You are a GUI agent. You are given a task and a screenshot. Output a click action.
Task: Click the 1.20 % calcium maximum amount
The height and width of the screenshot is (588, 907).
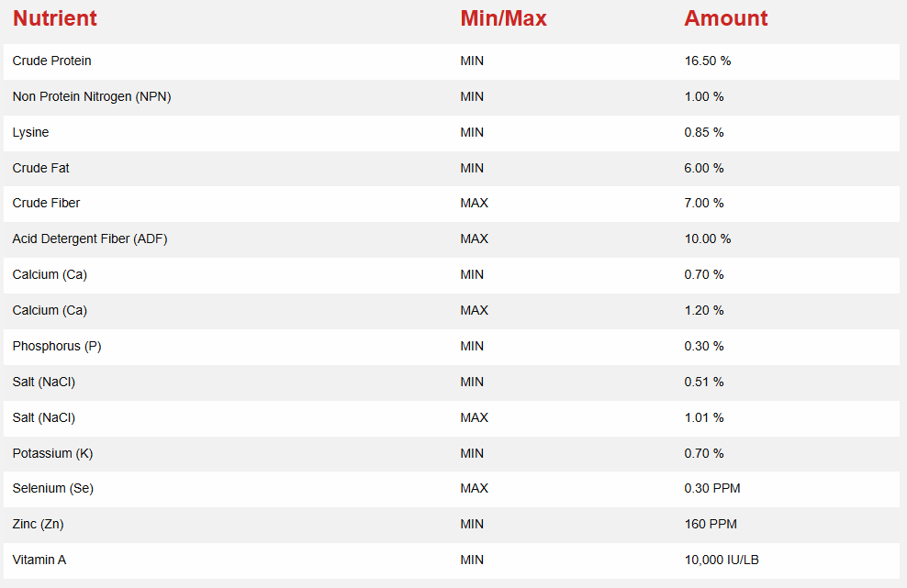704,310
